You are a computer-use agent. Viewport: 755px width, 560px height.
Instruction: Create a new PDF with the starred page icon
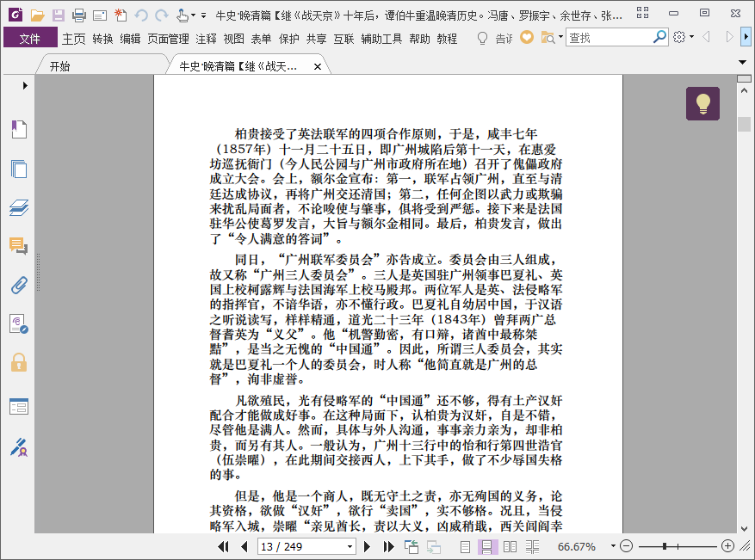pyautogui.click(x=121, y=15)
